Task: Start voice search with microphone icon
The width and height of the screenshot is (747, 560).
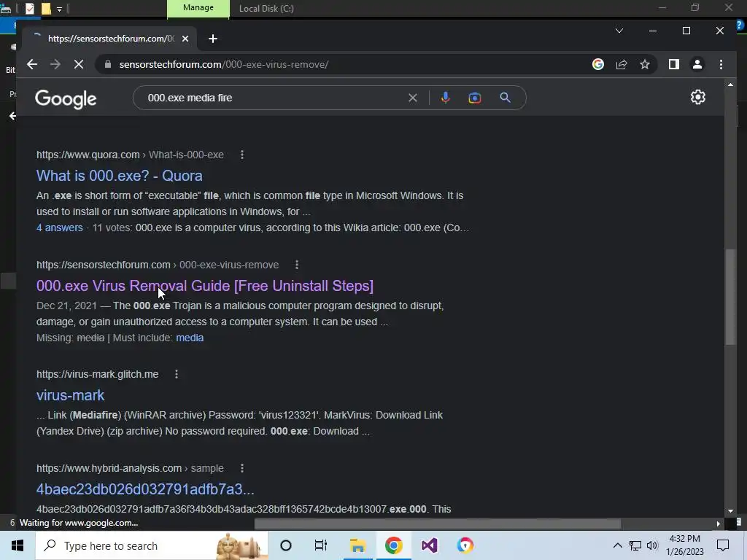Action: point(446,98)
